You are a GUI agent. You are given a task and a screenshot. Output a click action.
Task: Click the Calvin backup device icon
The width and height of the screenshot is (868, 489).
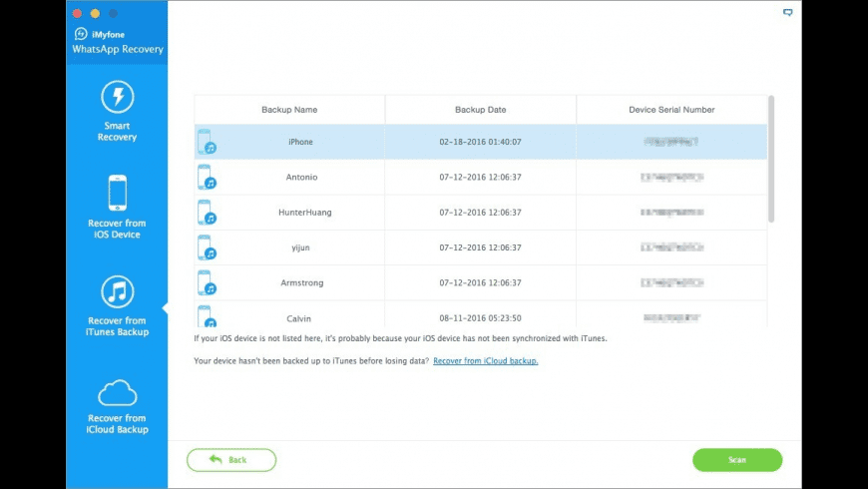(x=207, y=315)
